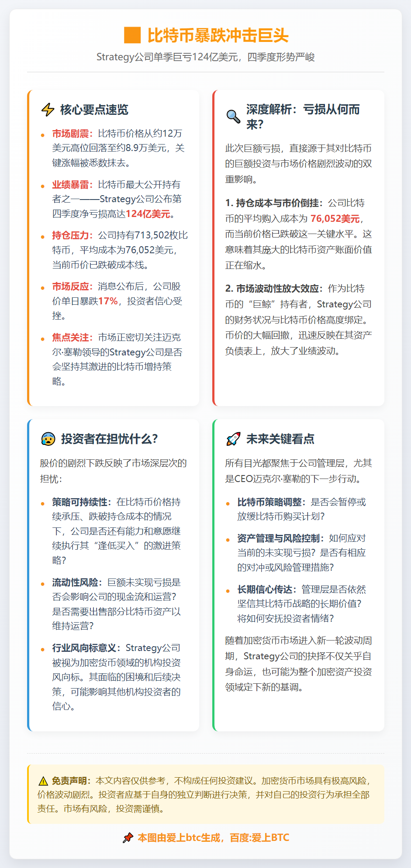Click the paragraph starting 此次巨额亏损
This screenshot has width=411, height=868.
(x=299, y=164)
